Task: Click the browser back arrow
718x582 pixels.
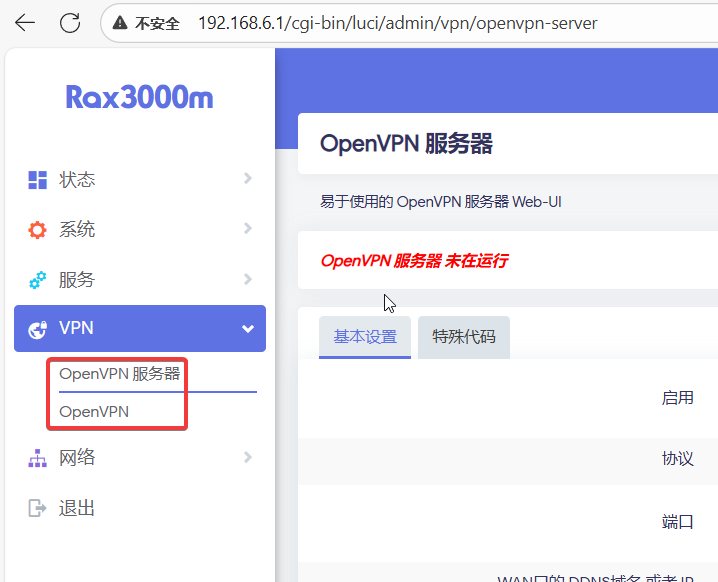Action: coord(25,22)
